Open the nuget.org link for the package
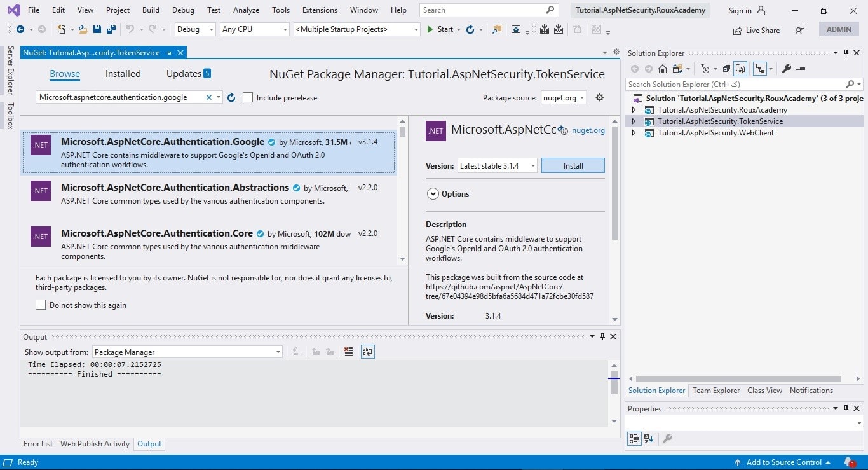868x470 pixels. click(x=587, y=130)
